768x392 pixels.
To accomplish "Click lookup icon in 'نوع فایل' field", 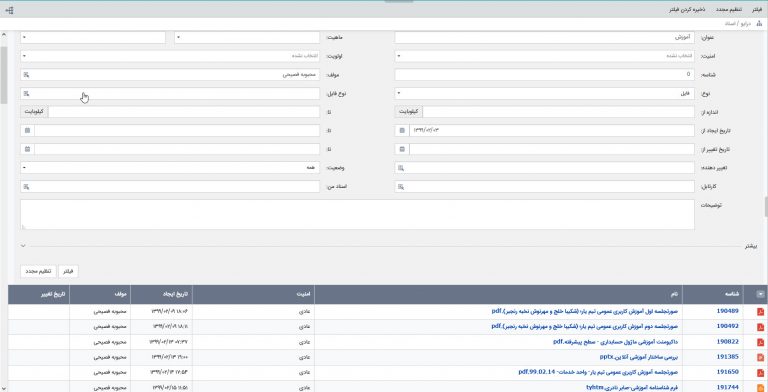I will (26, 94).
